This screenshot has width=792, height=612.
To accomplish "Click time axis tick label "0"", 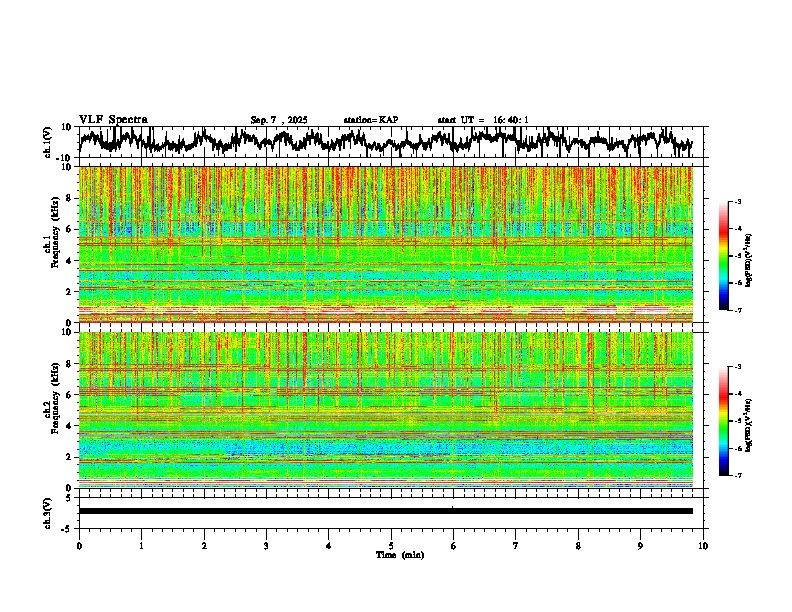I will point(79,546).
